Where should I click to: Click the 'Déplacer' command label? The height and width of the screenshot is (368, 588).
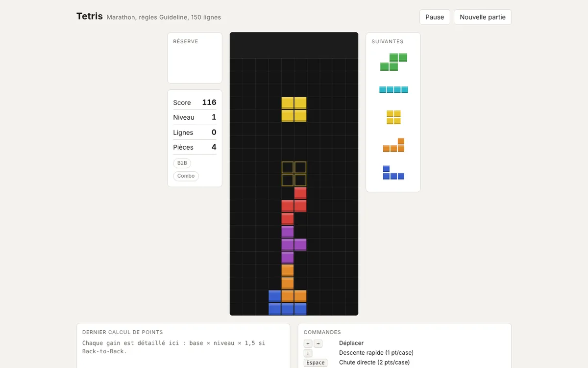(351, 343)
